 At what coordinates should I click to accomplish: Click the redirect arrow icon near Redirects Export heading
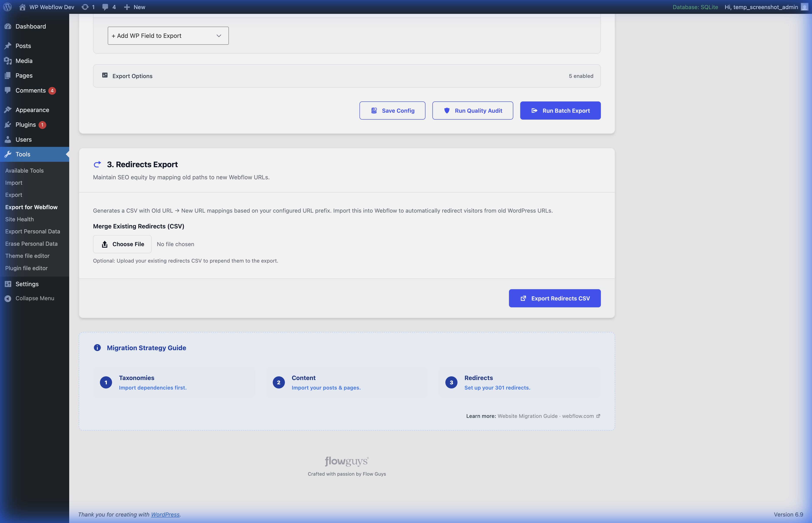(x=97, y=164)
